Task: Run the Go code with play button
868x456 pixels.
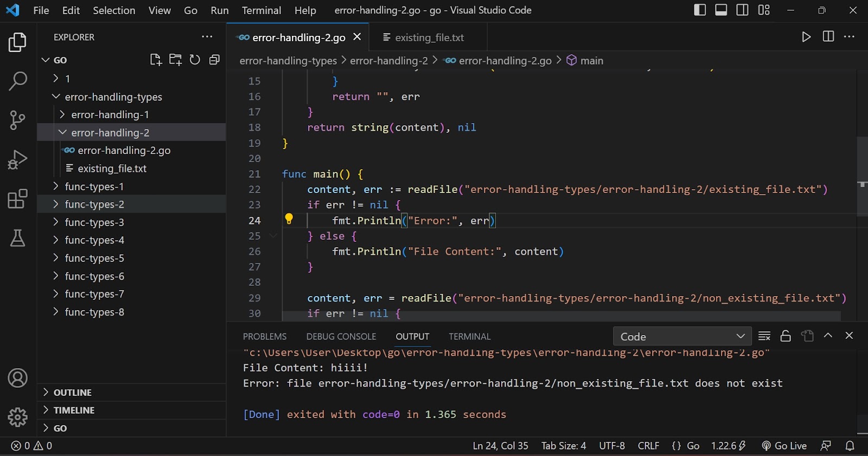Action: click(806, 37)
